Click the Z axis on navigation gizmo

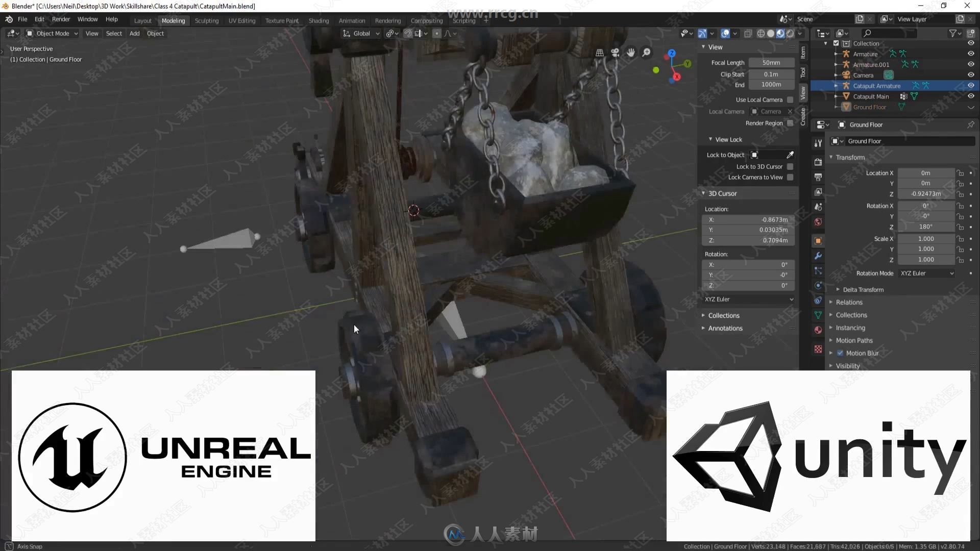(x=672, y=53)
